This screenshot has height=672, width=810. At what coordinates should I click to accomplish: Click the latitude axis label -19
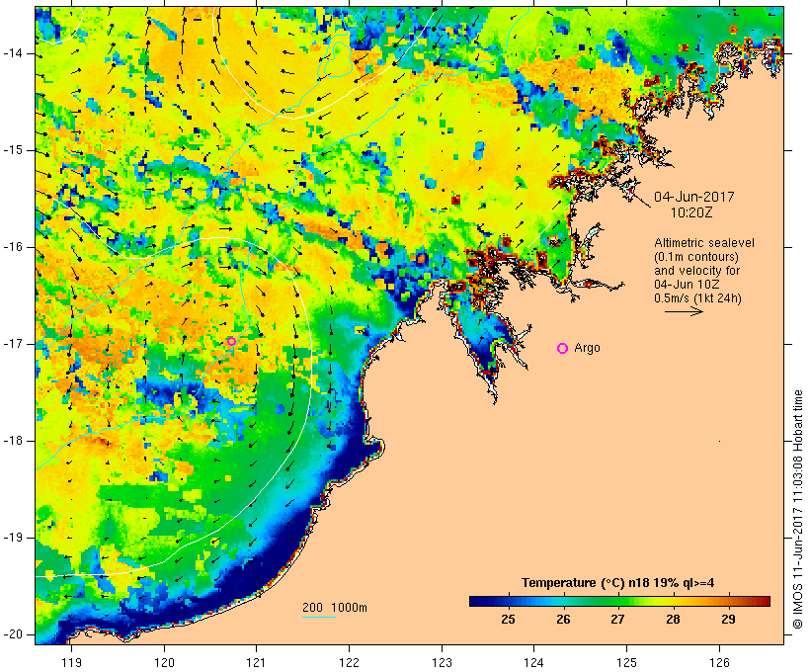click(12, 538)
